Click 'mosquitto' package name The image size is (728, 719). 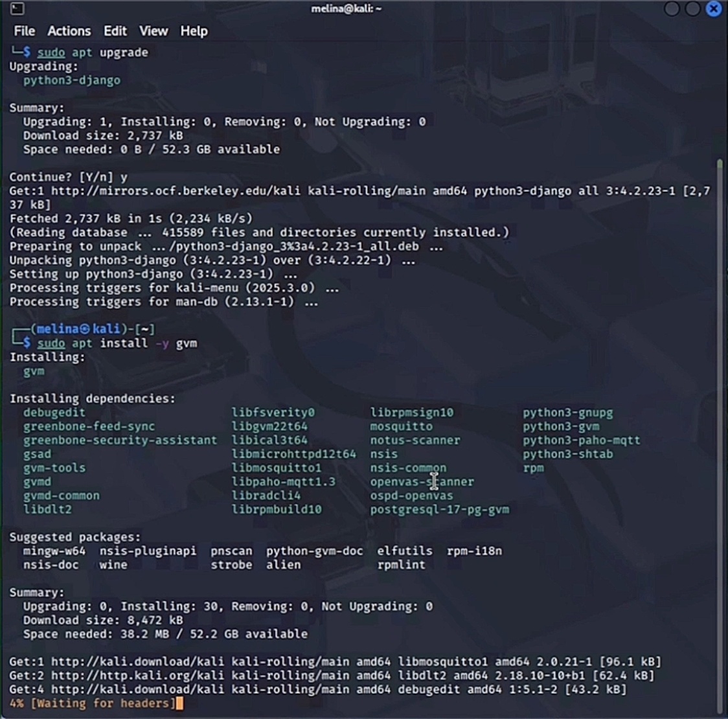(401, 426)
